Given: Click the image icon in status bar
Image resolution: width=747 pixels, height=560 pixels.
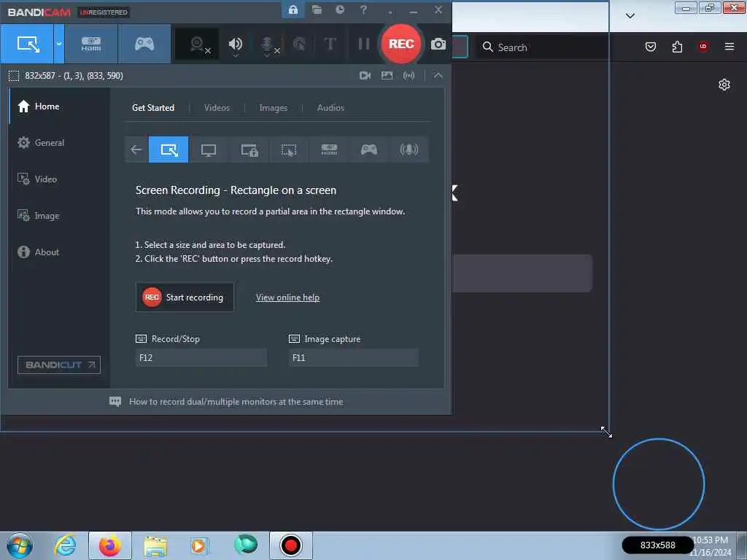Looking at the screenshot, I should [x=387, y=75].
